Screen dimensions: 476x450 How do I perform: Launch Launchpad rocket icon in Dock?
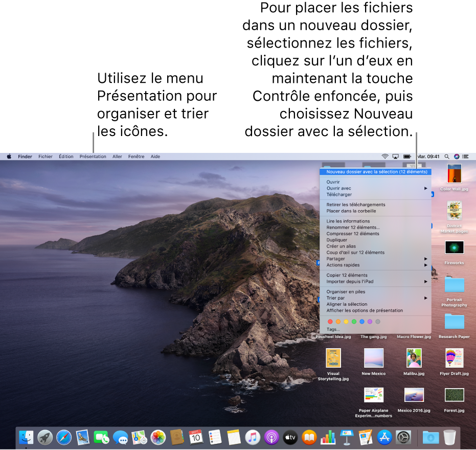(45, 438)
